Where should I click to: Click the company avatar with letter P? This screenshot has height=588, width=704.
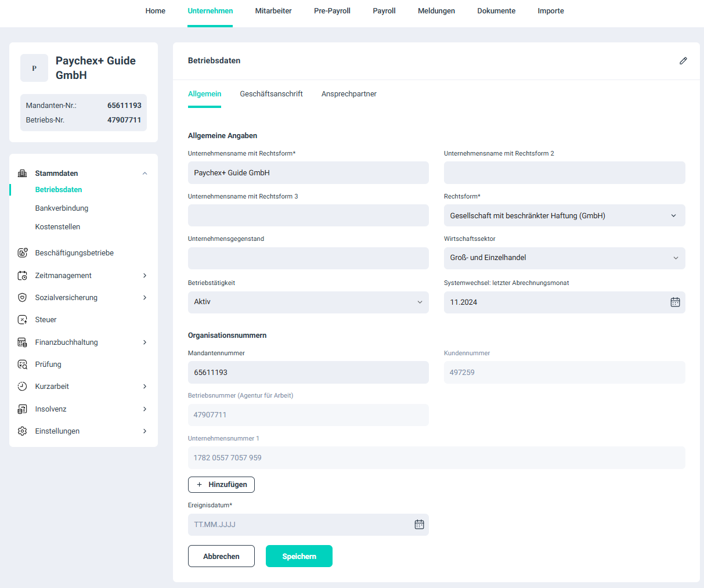tap(34, 68)
